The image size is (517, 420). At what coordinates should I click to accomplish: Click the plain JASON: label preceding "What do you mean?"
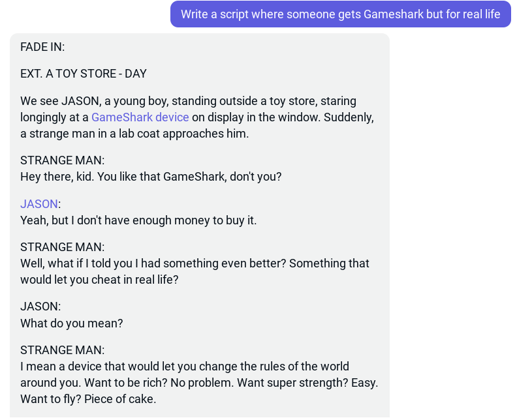[40, 307]
